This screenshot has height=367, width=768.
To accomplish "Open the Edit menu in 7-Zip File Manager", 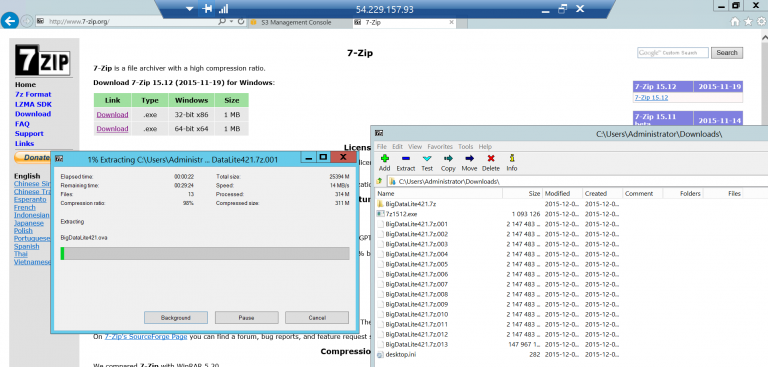I will (397, 147).
